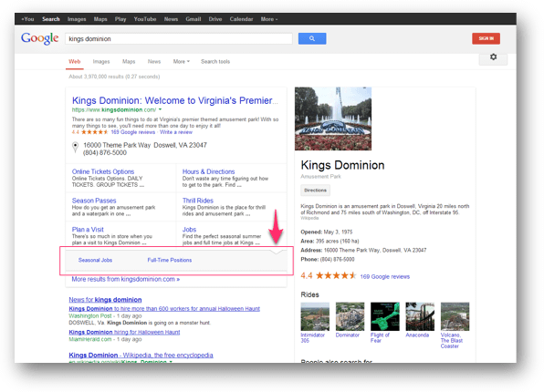Click the Opened: May 3, 1975 fact

click(327, 232)
